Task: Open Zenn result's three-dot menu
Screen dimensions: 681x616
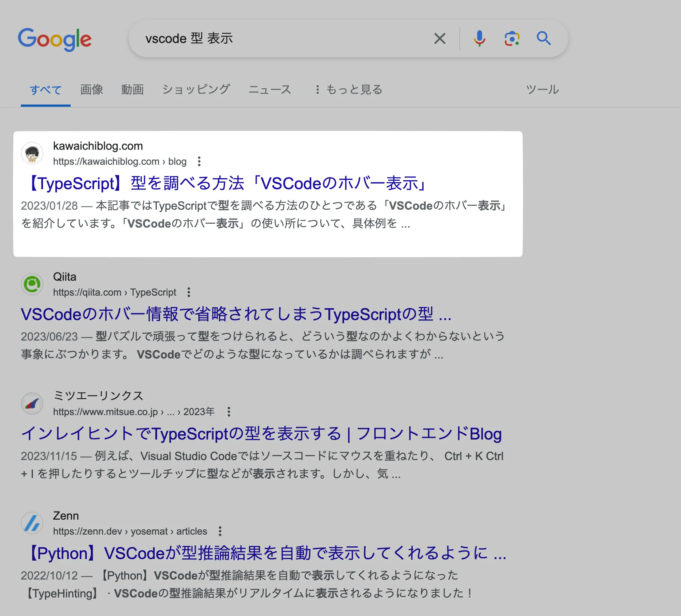Action: pyautogui.click(x=220, y=531)
